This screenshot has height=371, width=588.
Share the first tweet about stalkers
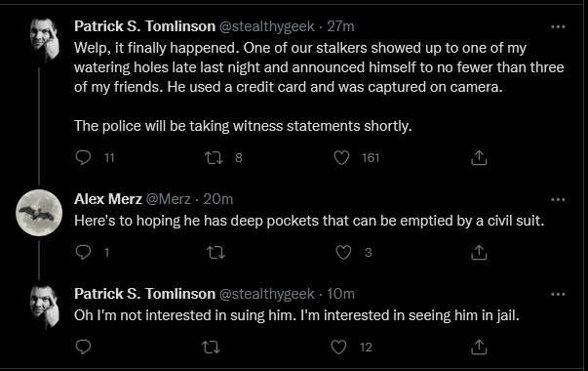coord(479,158)
